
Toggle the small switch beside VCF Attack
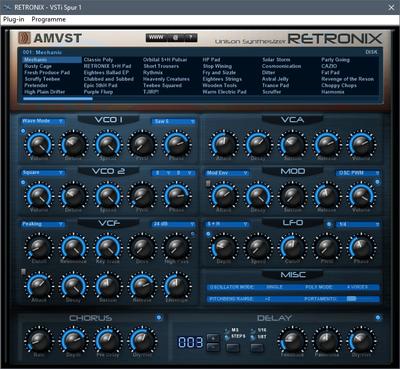[x=23, y=272]
